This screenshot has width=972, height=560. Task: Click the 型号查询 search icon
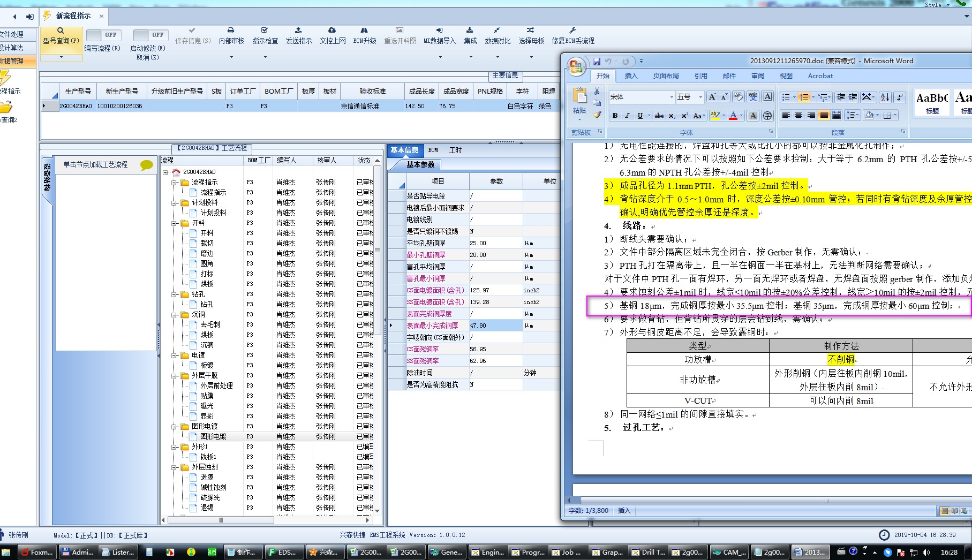(x=61, y=31)
